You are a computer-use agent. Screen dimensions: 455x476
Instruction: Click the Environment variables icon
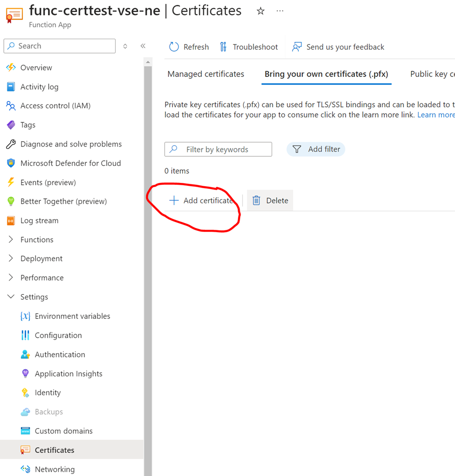[25, 316]
